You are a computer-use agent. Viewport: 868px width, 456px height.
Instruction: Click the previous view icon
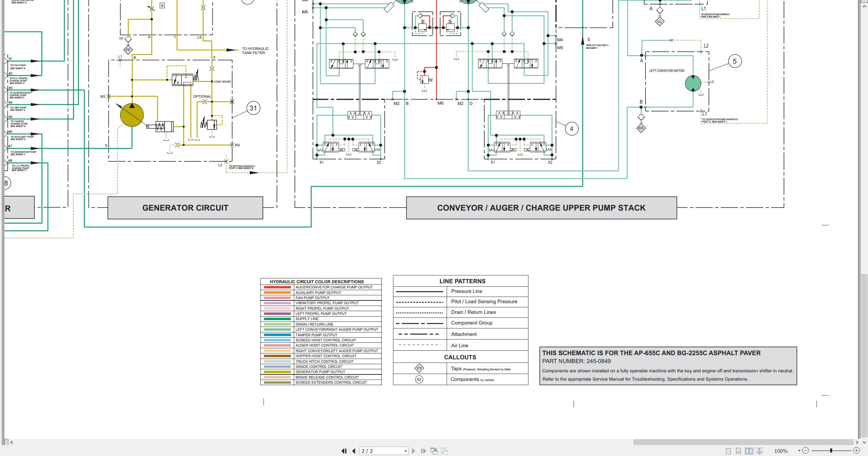[x=434, y=451]
